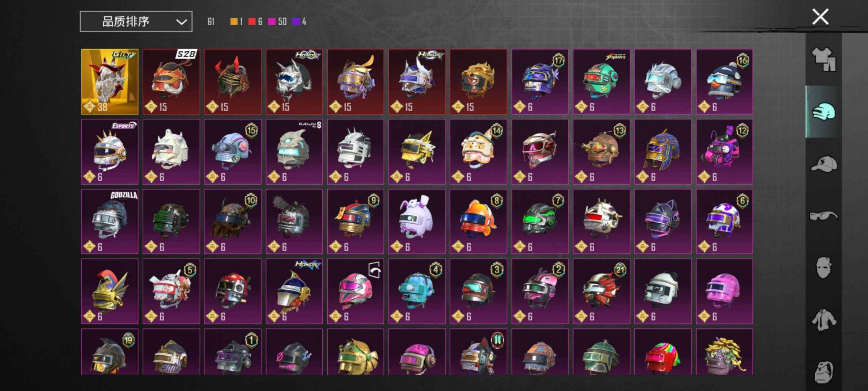Viewport: 868px width, 391px height.
Task: Close the inventory panel with X
Action: click(x=820, y=17)
